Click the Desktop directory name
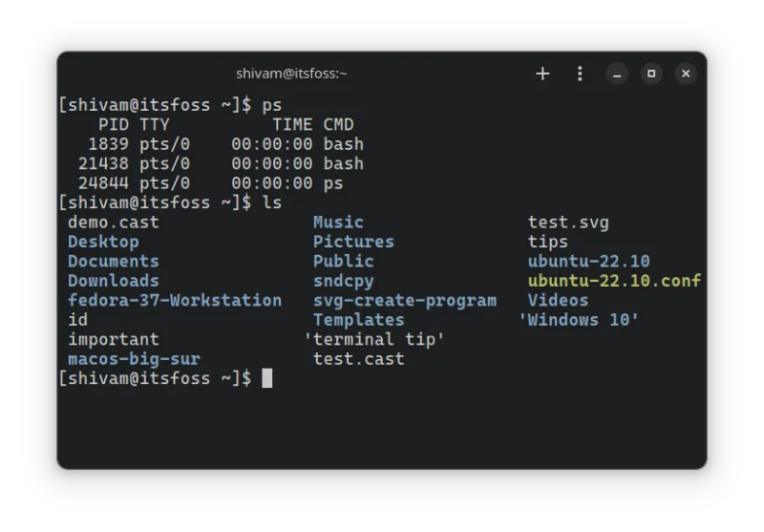The width and height of the screenshot is (764, 532). click(103, 243)
